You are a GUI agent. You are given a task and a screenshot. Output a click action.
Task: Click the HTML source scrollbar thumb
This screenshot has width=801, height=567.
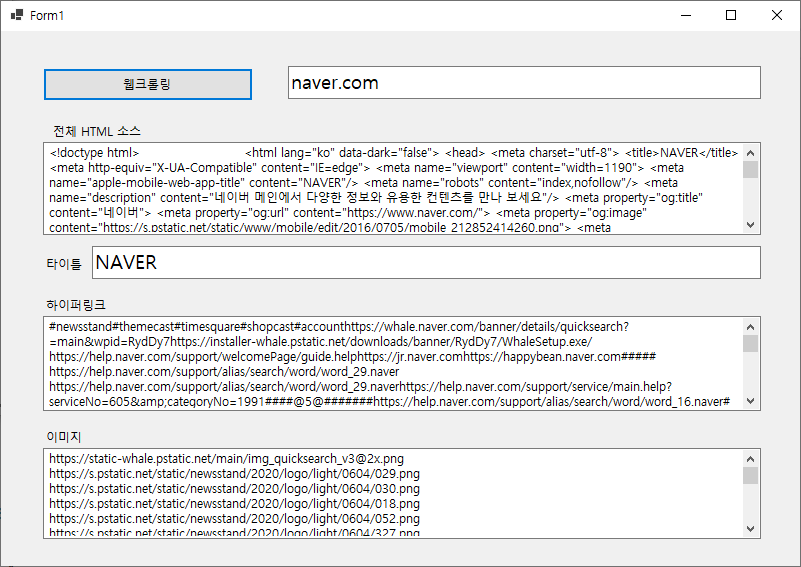pos(750,170)
